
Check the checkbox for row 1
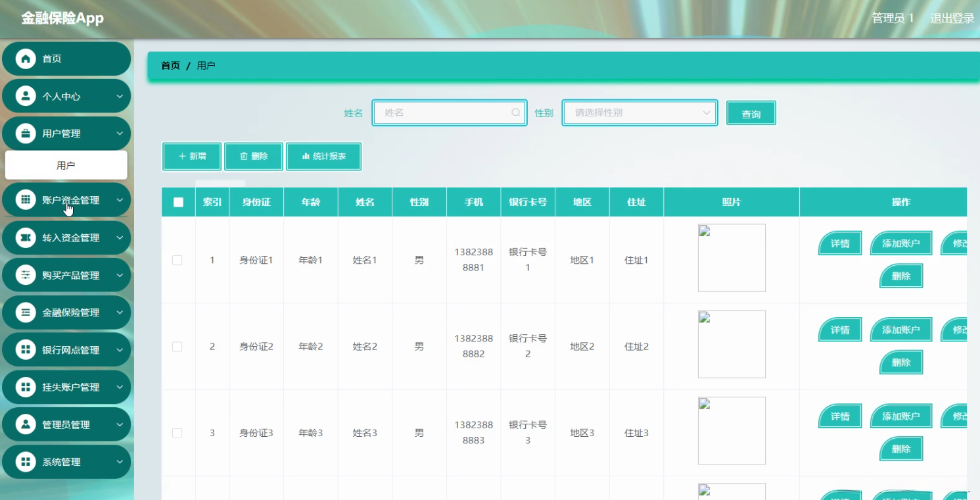pos(177,260)
